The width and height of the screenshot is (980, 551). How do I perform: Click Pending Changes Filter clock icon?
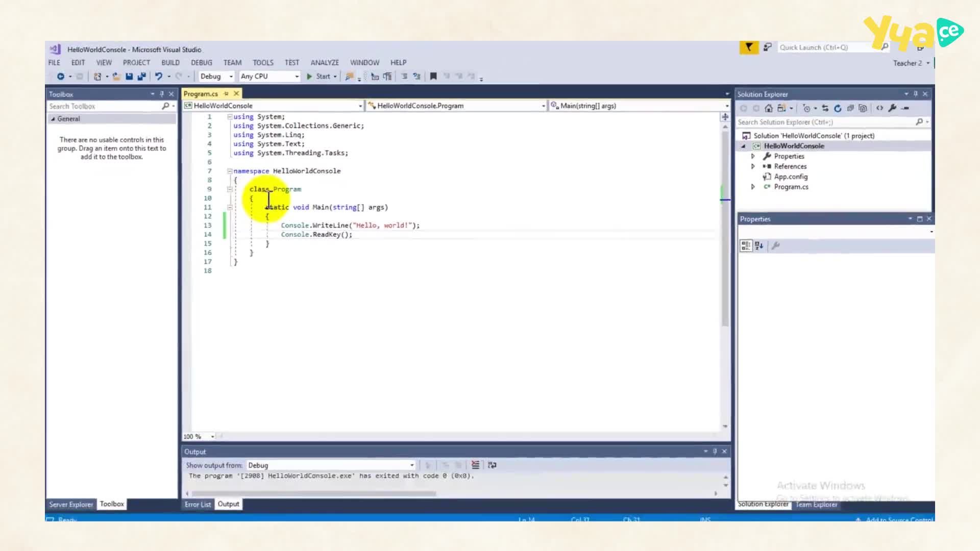point(806,108)
